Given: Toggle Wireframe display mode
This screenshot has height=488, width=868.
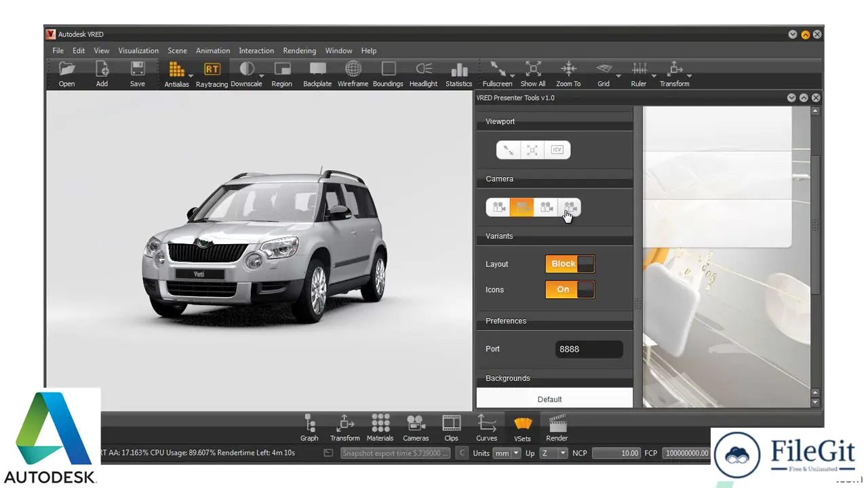Looking at the screenshot, I should tap(353, 74).
